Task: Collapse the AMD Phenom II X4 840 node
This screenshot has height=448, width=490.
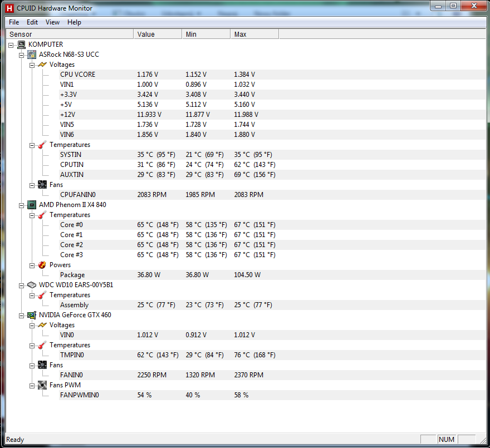Action: [x=22, y=205]
